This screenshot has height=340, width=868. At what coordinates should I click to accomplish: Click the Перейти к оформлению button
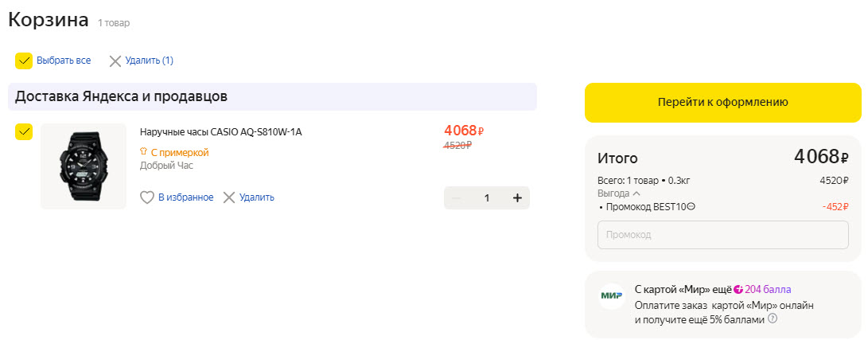coord(722,102)
